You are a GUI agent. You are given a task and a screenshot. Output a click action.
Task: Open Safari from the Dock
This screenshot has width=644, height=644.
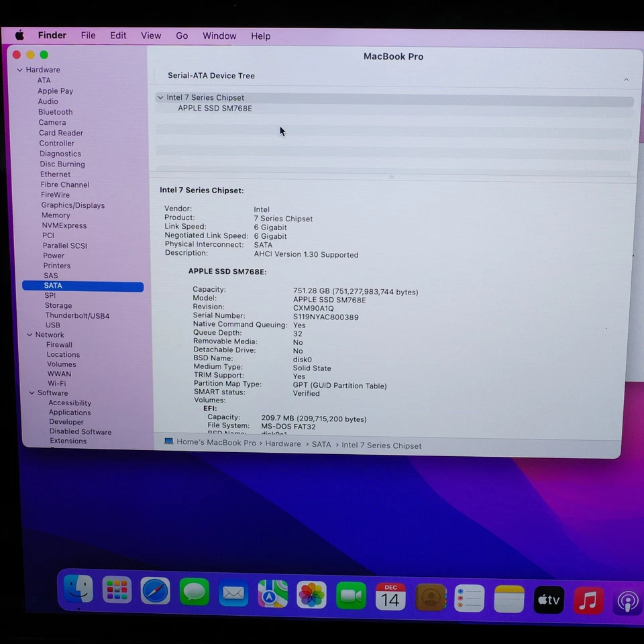pyautogui.click(x=156, y=593)
